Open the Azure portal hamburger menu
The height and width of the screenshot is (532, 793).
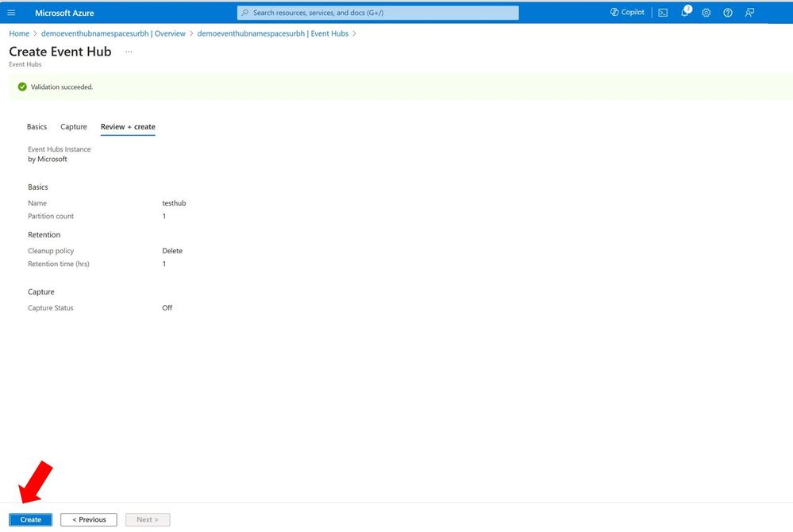11,13
